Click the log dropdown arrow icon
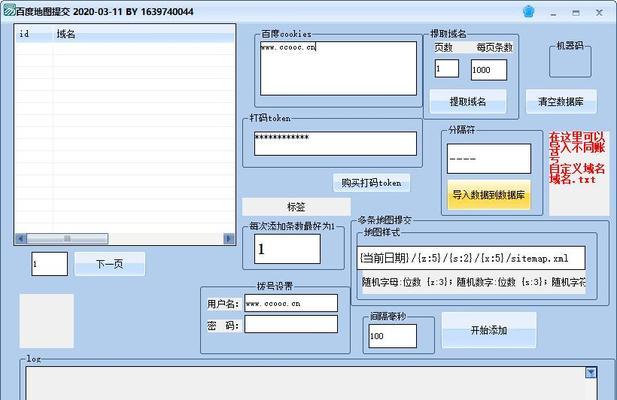 coord(591,372)
